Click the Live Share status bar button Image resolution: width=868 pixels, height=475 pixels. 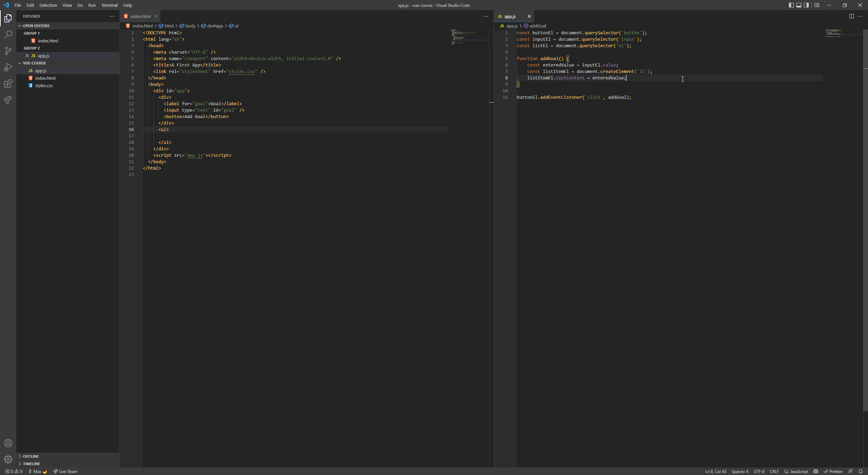tap(65, 471)
